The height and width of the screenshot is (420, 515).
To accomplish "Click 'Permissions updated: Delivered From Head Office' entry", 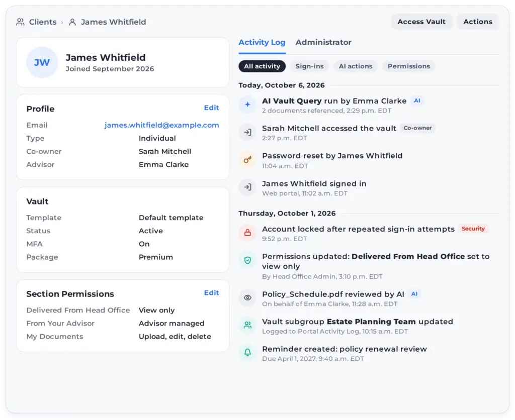I will click(x=376, y=262).
